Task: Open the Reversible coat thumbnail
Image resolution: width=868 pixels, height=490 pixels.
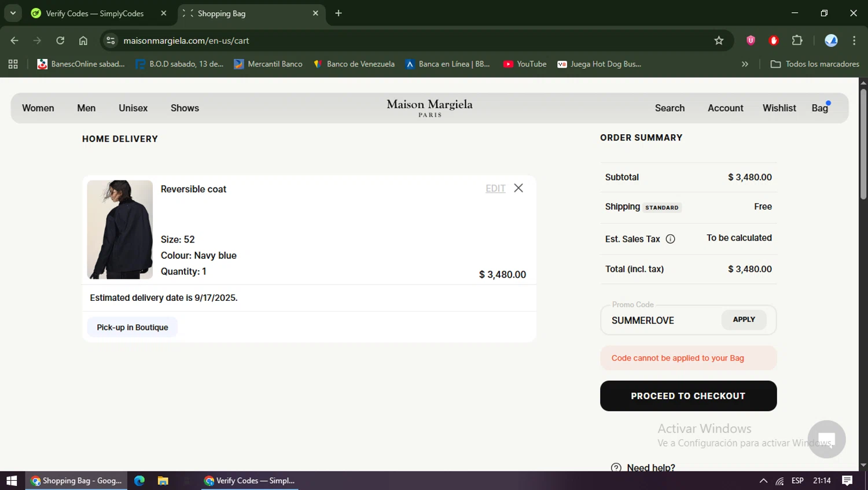Action: [x=120, y=230]
